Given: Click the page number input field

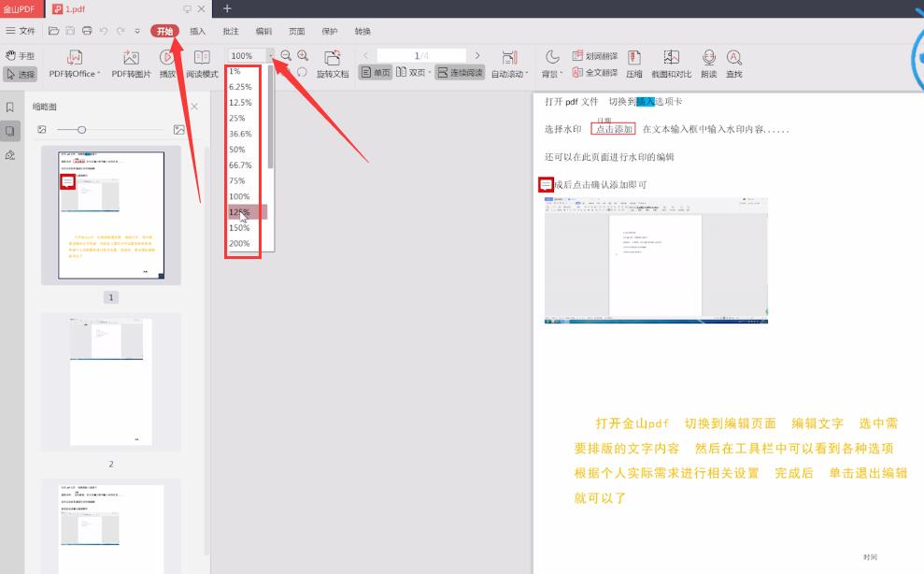Looking at the screenshot, I should pos(421,55).
